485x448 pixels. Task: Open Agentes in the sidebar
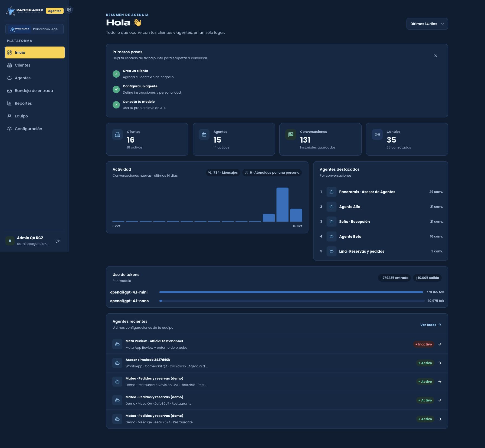click(35, 78)
